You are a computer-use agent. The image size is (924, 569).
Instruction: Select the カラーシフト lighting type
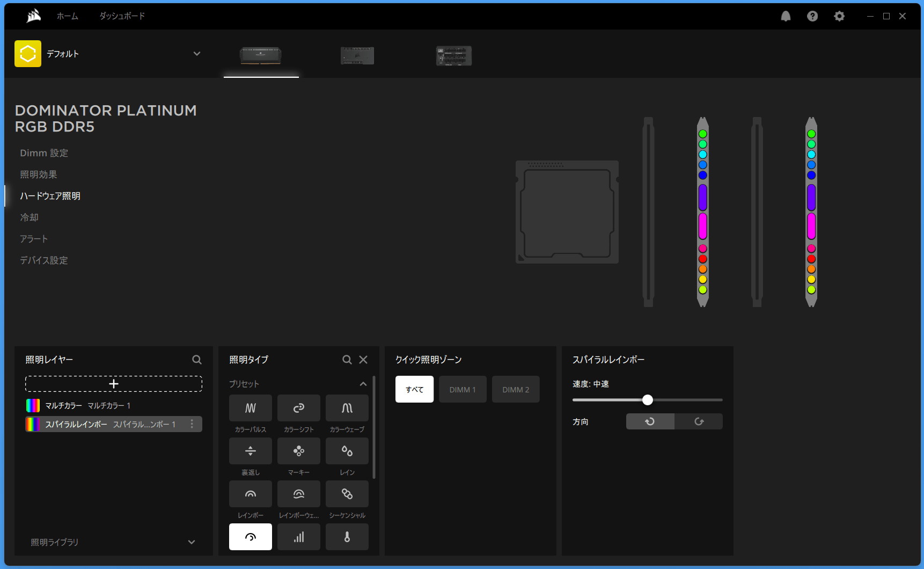pyautogui.click(x=299, y=408)
